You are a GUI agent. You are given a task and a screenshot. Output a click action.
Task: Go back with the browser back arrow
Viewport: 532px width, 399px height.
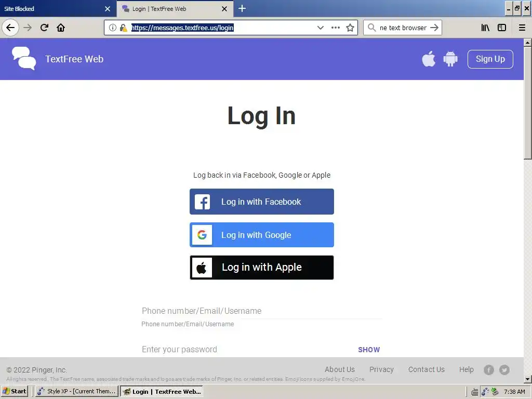pos(10,28)
